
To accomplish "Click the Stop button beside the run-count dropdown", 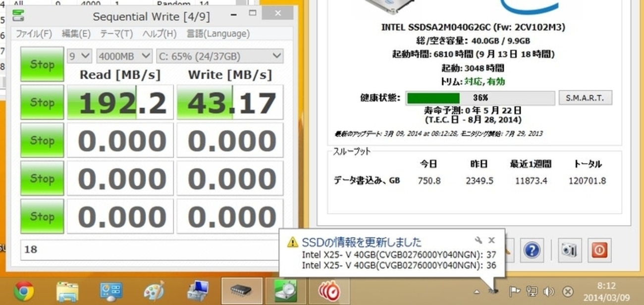I will point(42,64).
